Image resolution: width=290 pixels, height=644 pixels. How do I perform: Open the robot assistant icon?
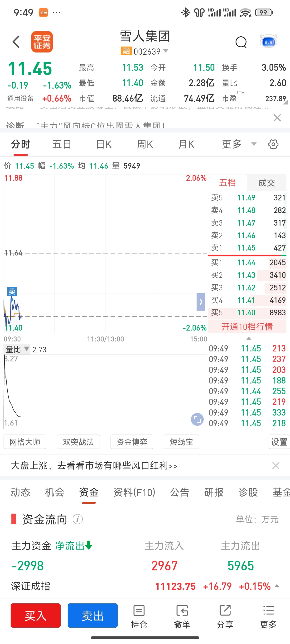point(268,41)
